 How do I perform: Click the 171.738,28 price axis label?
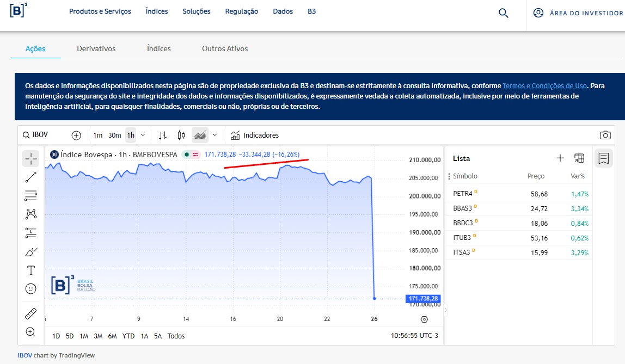click(x=423, y=298)
